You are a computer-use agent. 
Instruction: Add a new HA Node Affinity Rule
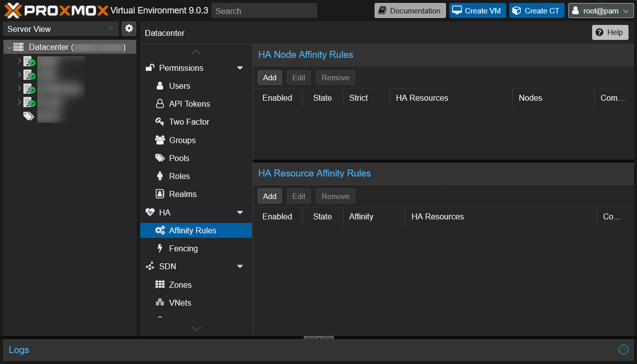[269, 77]
